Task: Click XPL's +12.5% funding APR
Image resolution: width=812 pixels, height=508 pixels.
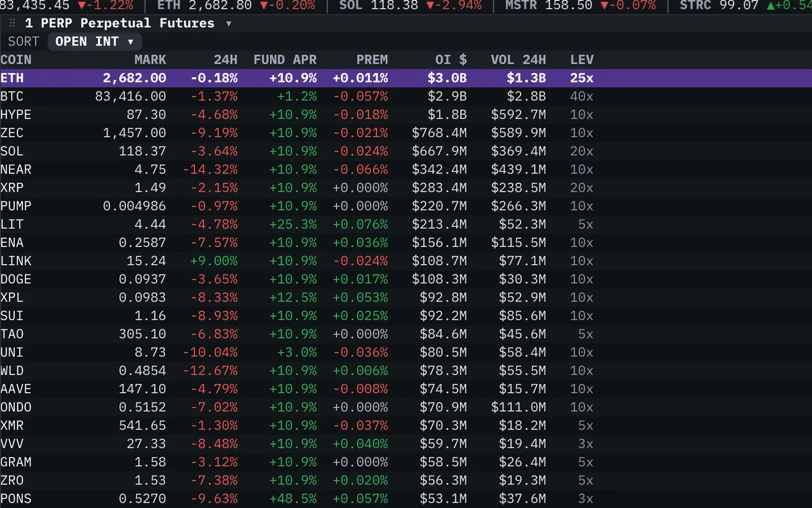Action: coord(293,297)
